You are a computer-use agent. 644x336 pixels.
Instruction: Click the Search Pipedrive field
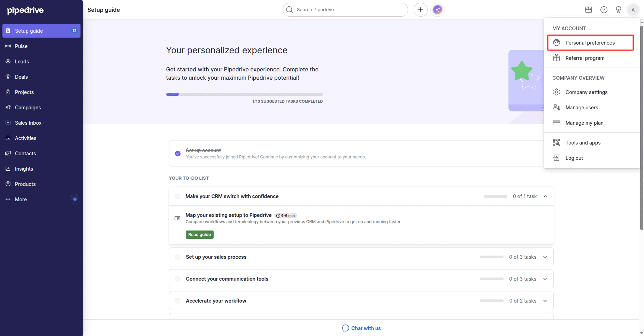345,10
